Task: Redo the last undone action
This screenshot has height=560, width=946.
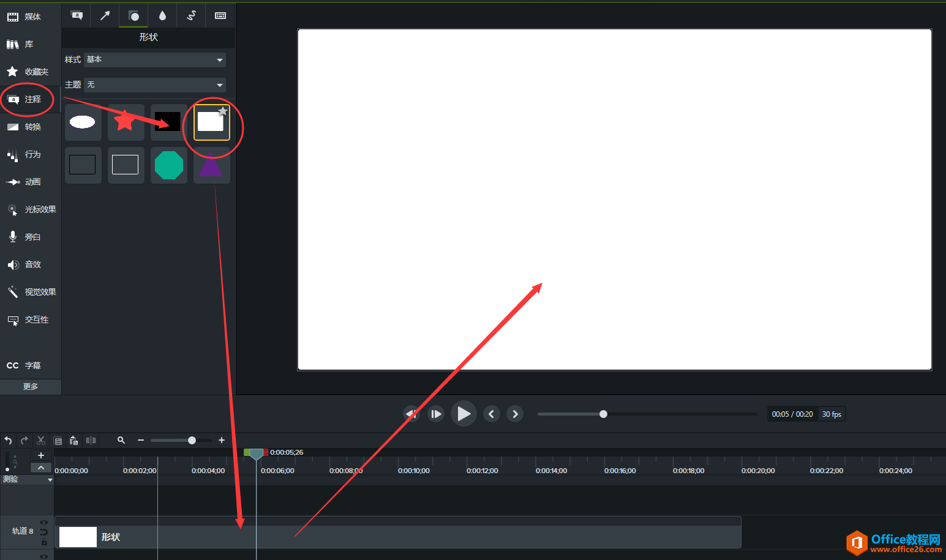Action: click(x=24, y=441)
